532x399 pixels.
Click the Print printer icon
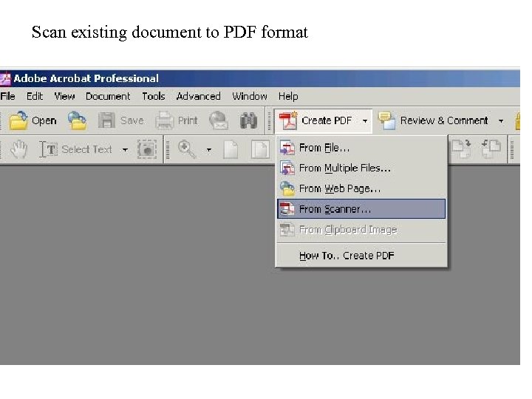(x=165, y=120)
